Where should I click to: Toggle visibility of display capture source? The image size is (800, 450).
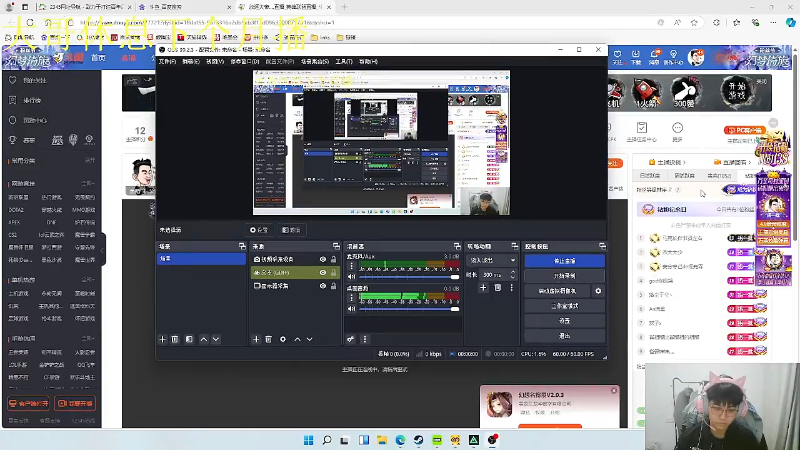[322, 286]
